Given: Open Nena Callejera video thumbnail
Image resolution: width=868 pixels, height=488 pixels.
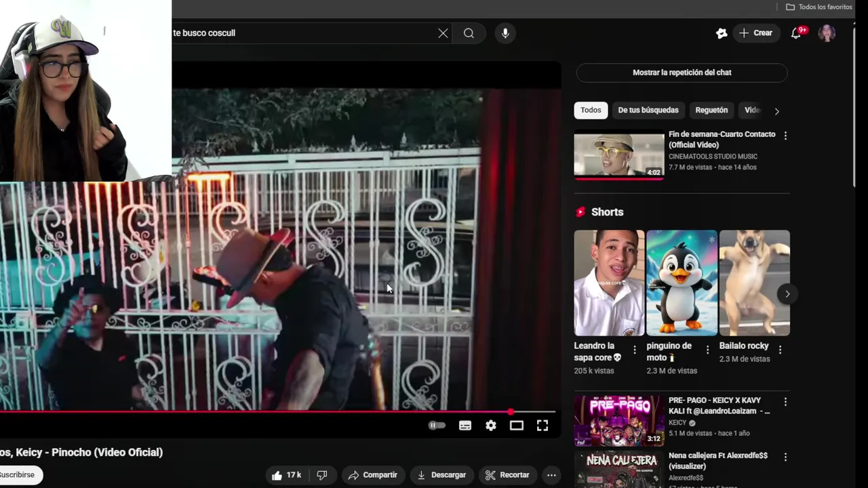Looking at the screenshot, I should coord(619,470).
